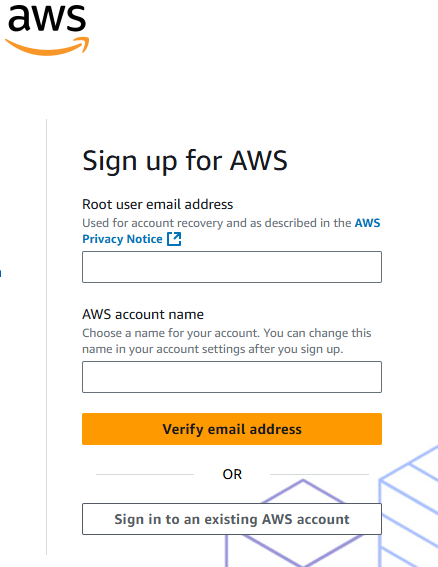438x567 pixels.
Task: Click the 'Used for account recovery' description text
Action: (x=217, y=223)
